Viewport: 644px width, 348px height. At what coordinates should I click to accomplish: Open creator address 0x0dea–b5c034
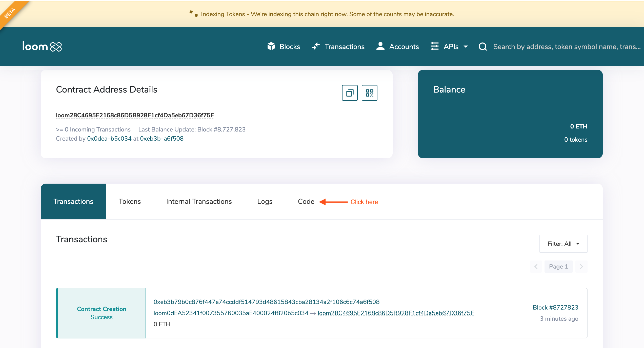(109, 139)
